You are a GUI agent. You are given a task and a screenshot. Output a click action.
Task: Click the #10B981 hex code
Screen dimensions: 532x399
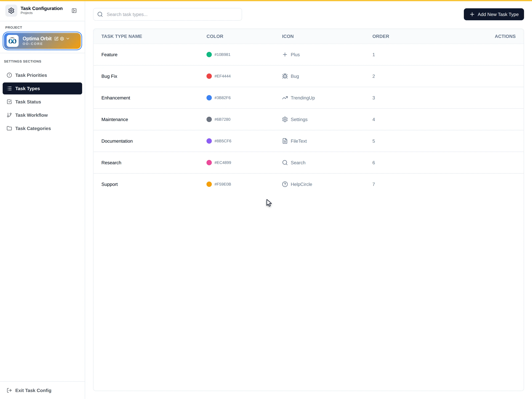coord(222,55)
